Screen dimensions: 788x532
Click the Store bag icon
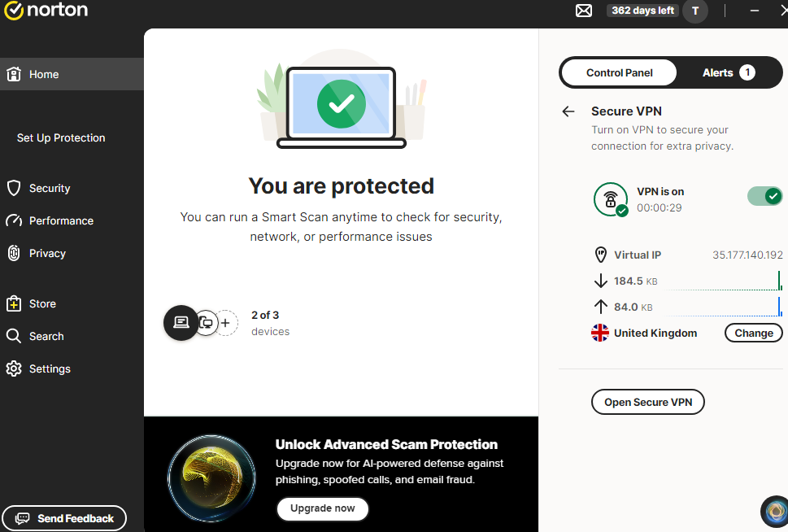pyautogui.click(x=14, y=303)
